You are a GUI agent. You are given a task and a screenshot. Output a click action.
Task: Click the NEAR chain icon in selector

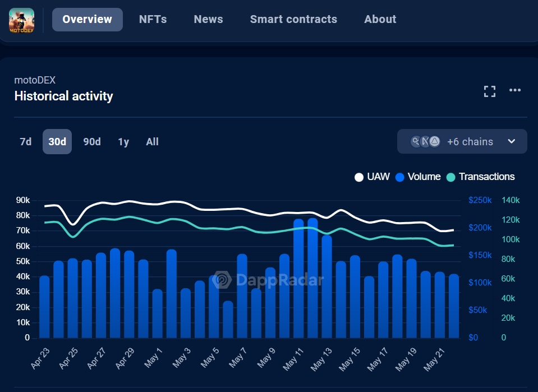(425, 141)
